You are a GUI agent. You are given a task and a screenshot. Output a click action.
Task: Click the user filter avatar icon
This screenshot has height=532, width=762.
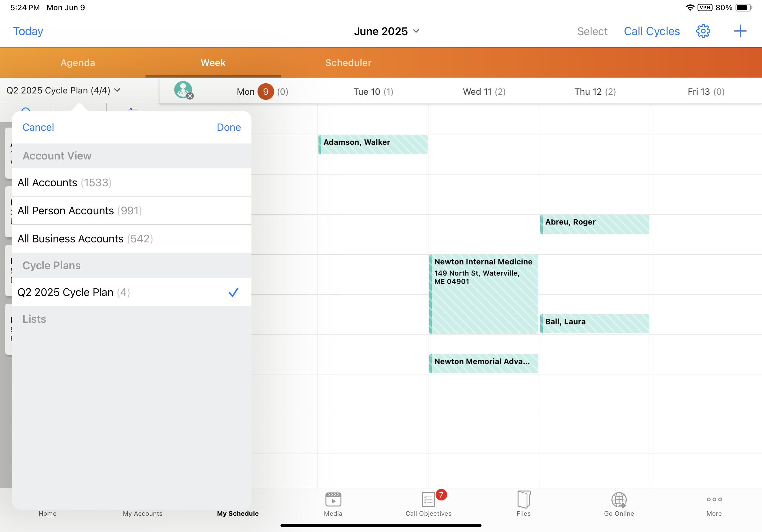tap(183, 90)
